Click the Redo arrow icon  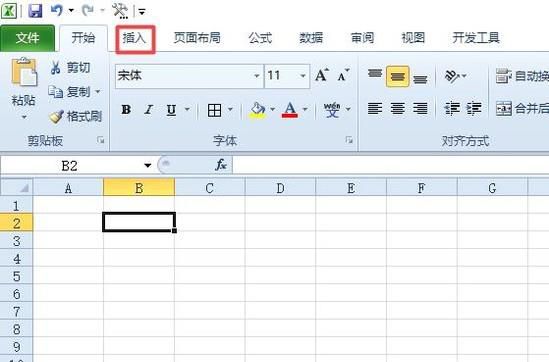[88, 10]
